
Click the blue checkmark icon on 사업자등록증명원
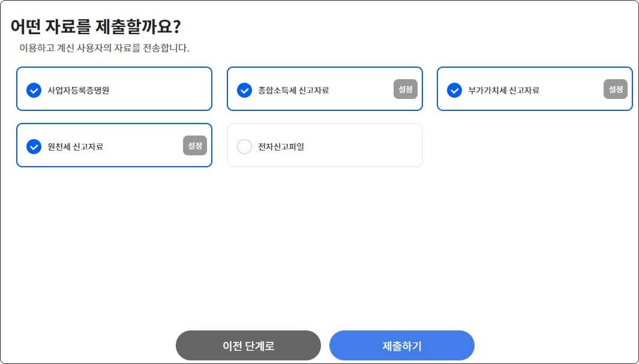(x=34, y=89)
